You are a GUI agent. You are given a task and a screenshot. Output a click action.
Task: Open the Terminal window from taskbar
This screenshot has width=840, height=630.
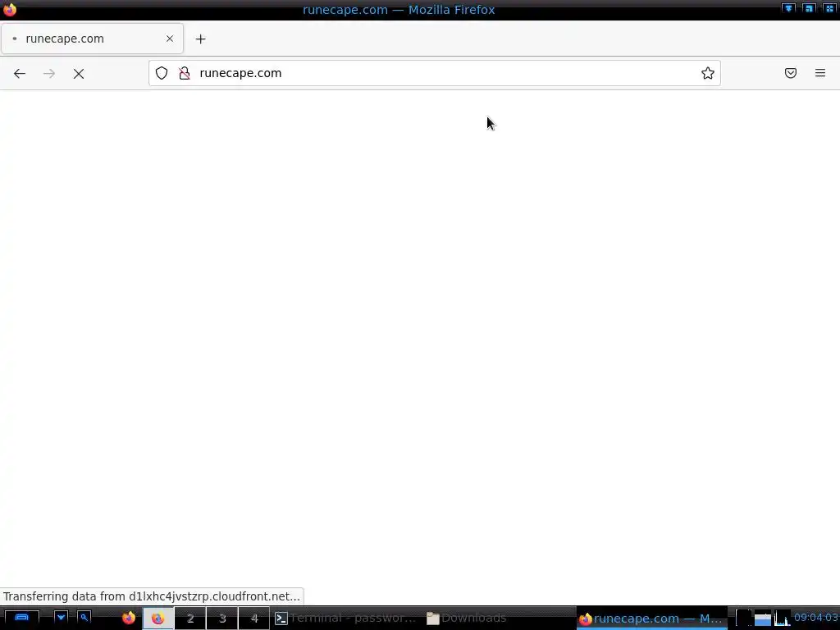tap(346, 619)
